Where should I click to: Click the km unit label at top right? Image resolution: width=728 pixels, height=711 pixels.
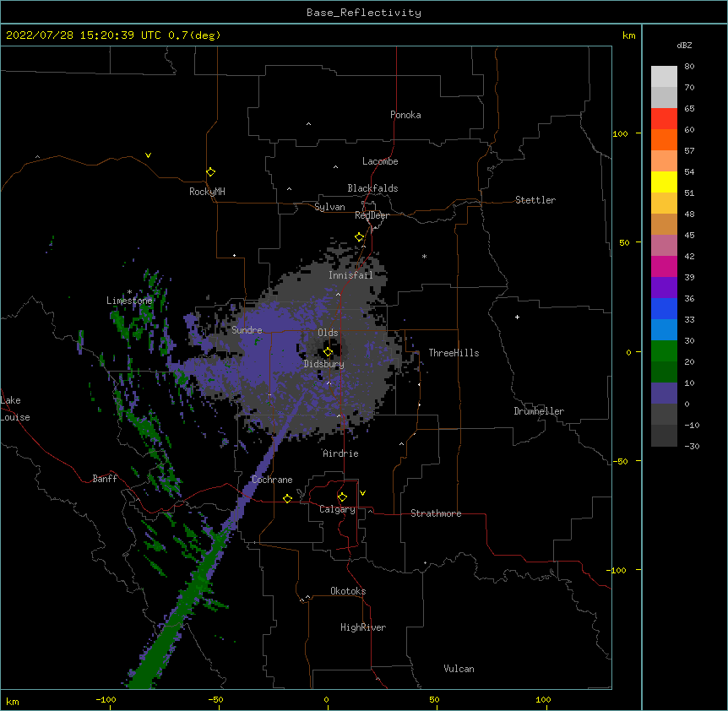(x=628, y=35)
